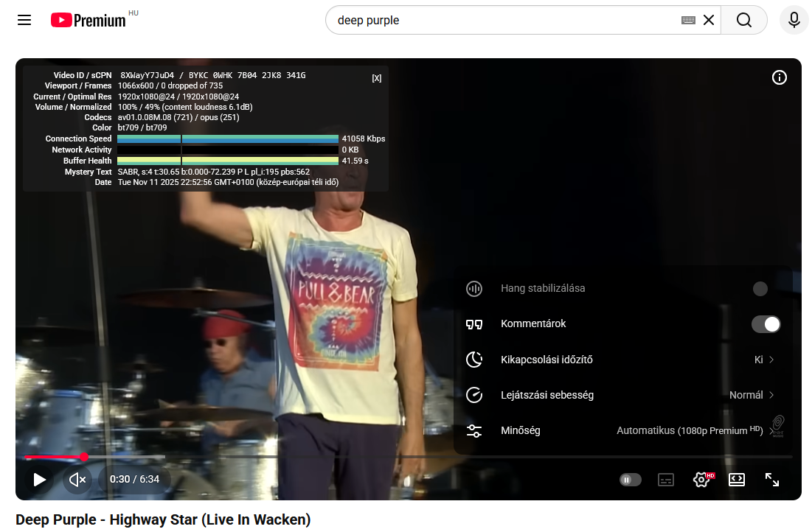Toggle Hang stabilizálása switch
Screen dimensions: 812x532
(x=760, y=289)
